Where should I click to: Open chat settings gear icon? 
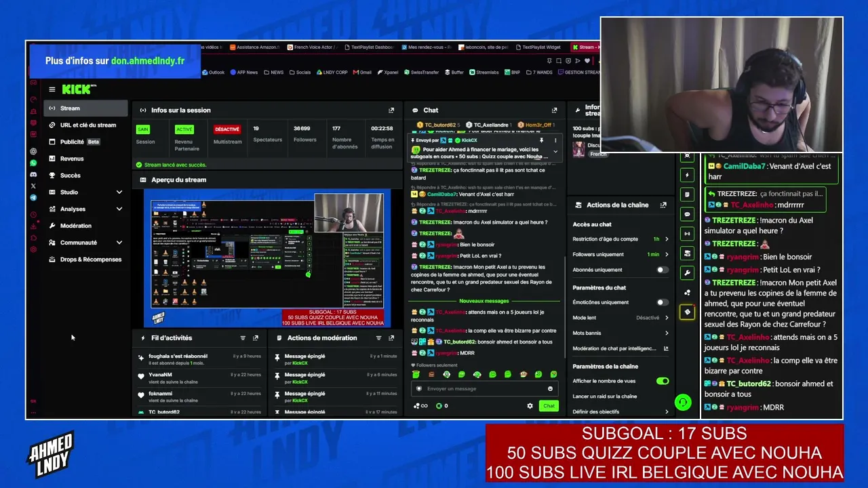tap(530, 406)
